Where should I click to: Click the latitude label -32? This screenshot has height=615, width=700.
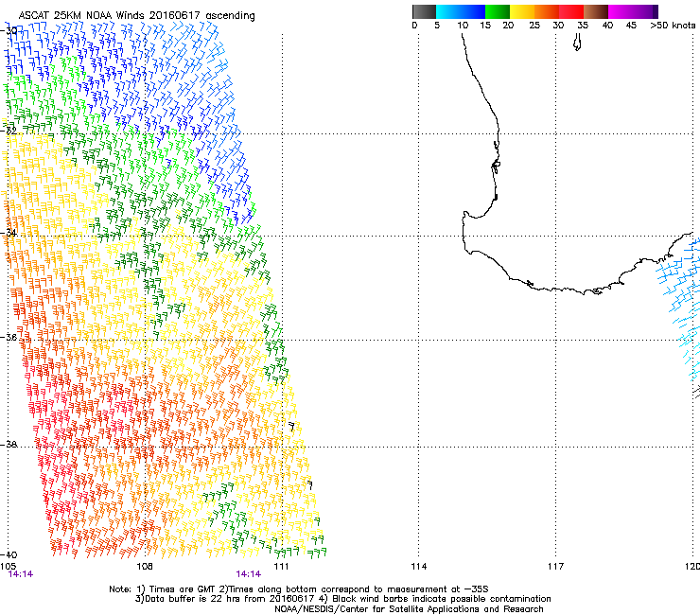click(x=9, y=131)
